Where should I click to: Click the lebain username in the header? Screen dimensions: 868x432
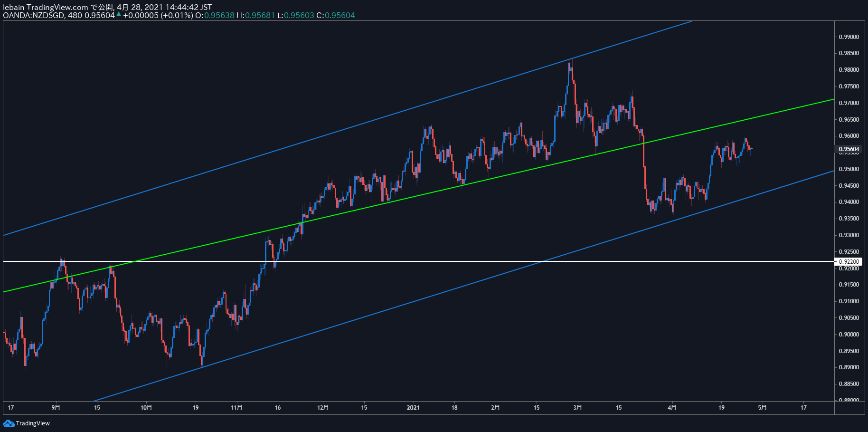[14, 7]
